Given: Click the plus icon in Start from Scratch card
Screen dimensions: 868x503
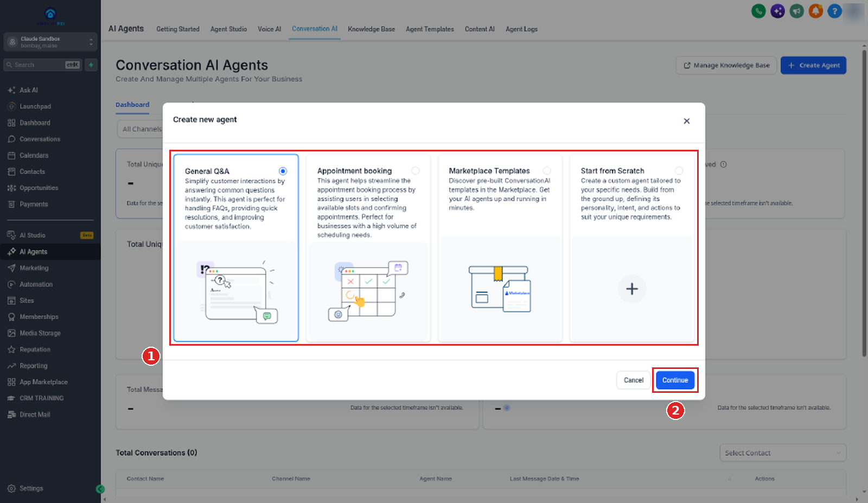Looking at the screenshot, I should point(631,289).
